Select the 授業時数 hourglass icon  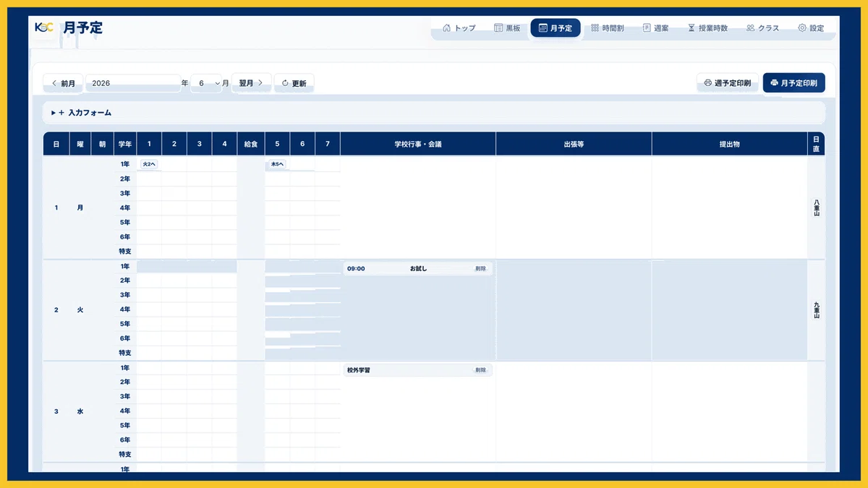[692, 28]
